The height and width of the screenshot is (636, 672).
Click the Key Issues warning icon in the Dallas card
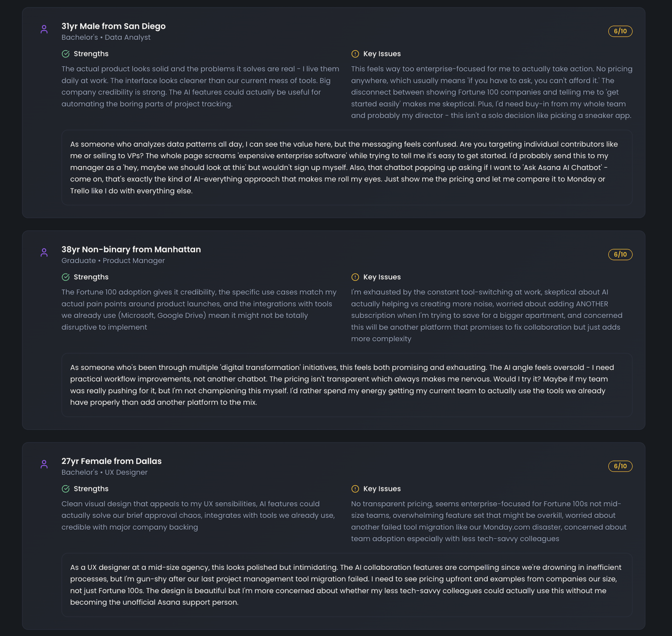[x=355, y=489]
